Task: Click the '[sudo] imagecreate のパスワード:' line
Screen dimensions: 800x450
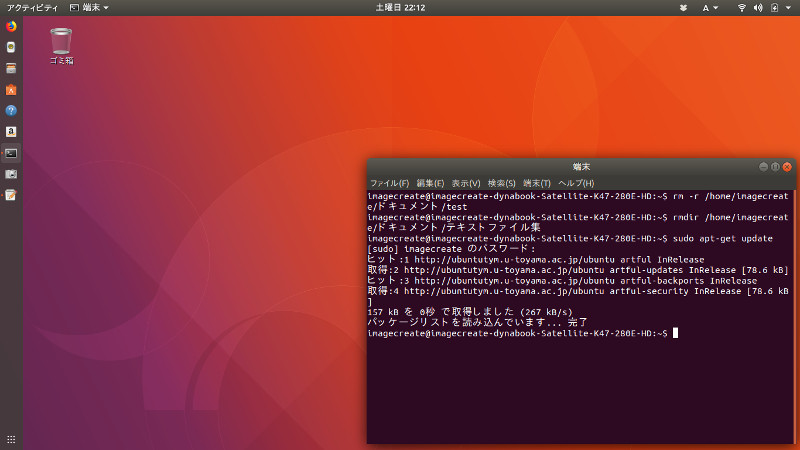Action: pos(452,249)
